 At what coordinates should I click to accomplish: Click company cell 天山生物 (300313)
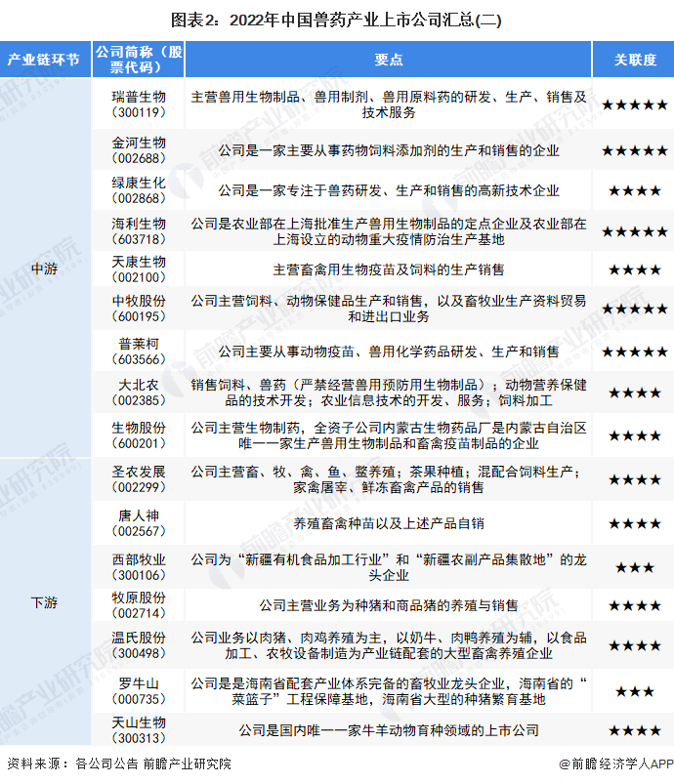click(x=139, y=730)
